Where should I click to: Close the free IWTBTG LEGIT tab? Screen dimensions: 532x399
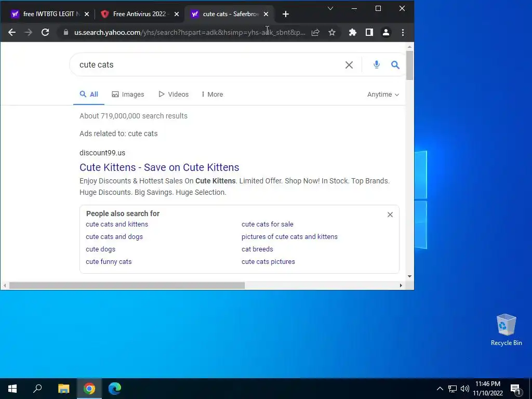pyautogui.click(x=87, y=14)
